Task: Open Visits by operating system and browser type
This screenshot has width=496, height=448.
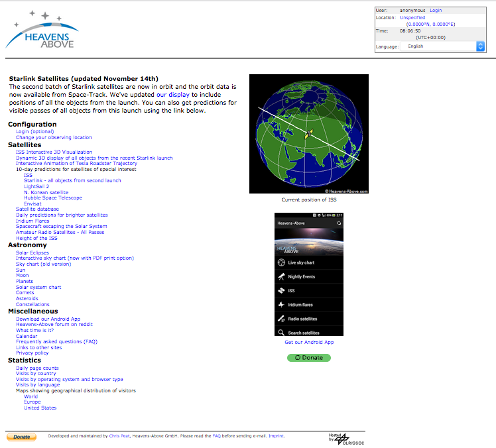Action: (x=70, y=379)
